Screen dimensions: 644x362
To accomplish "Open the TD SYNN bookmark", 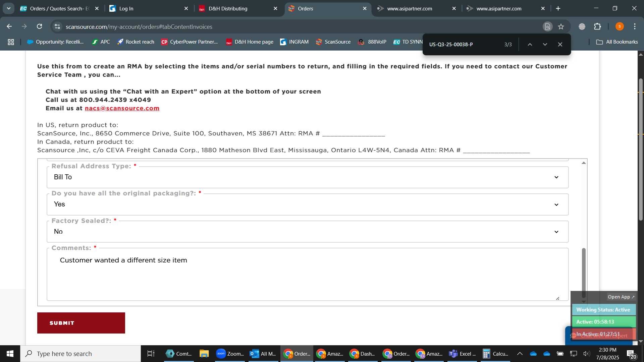I will (x=408, y=42).
